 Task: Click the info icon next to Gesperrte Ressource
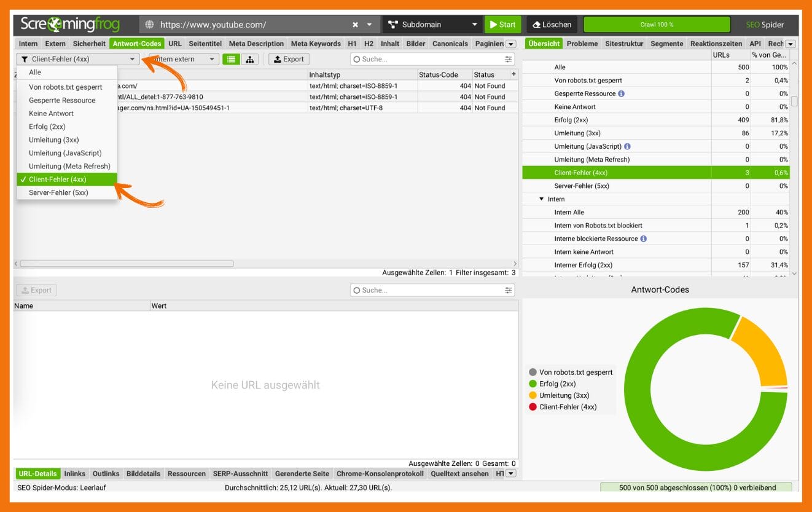pyautogui.click(x=621, y=93)
